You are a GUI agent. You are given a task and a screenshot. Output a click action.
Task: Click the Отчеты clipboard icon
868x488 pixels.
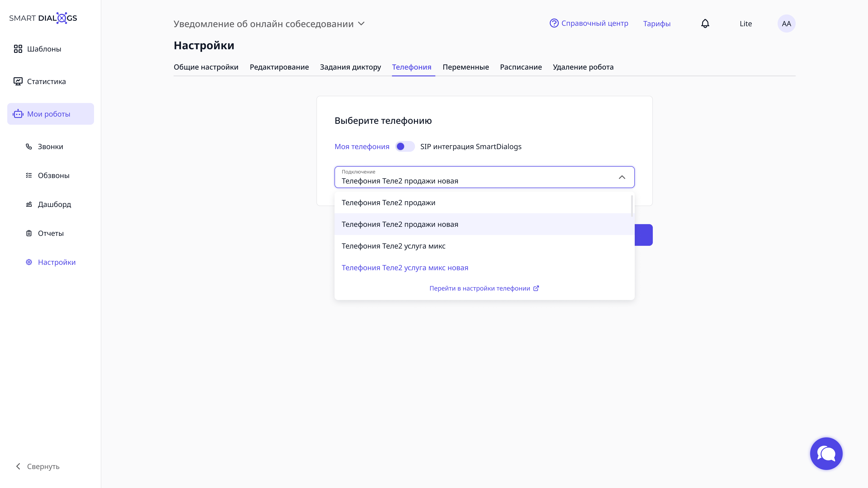(x=29, y=233)
